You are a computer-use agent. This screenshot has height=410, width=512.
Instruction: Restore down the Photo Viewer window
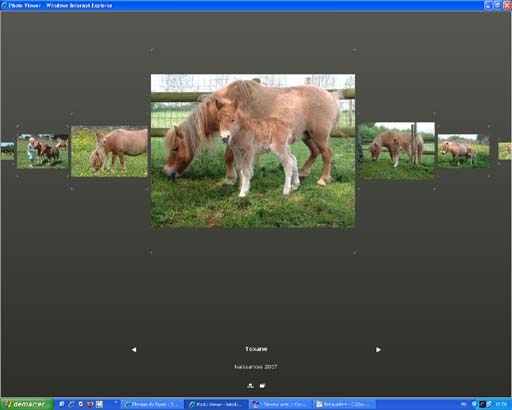pyautogui.click(x=497, y=5)
